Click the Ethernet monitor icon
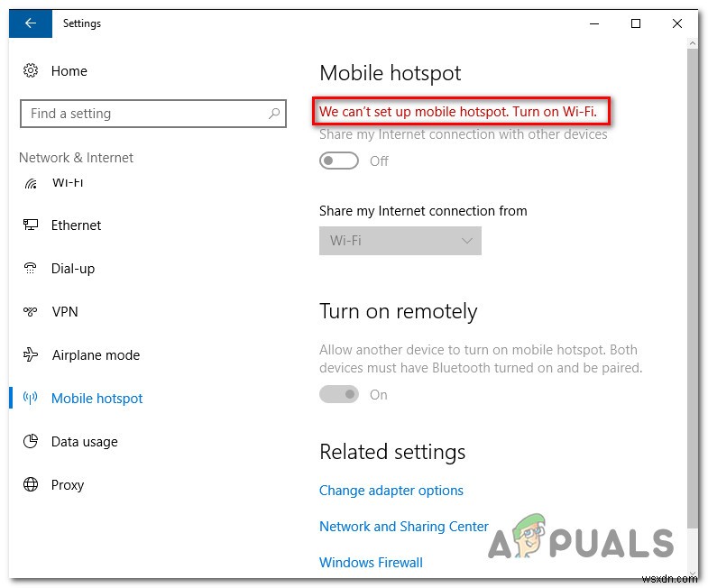Viewport: 708px width, 588px height. pyautogui.click(x=31, y=225)
